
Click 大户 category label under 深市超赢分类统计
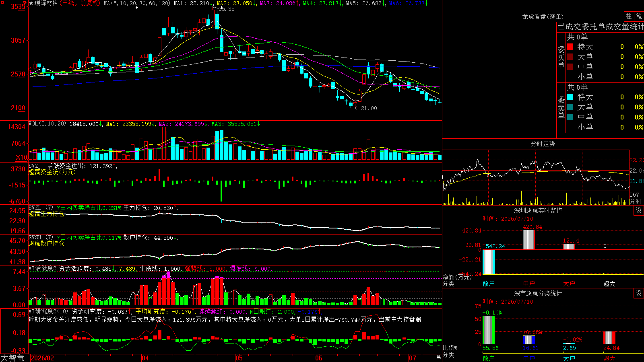569,358
